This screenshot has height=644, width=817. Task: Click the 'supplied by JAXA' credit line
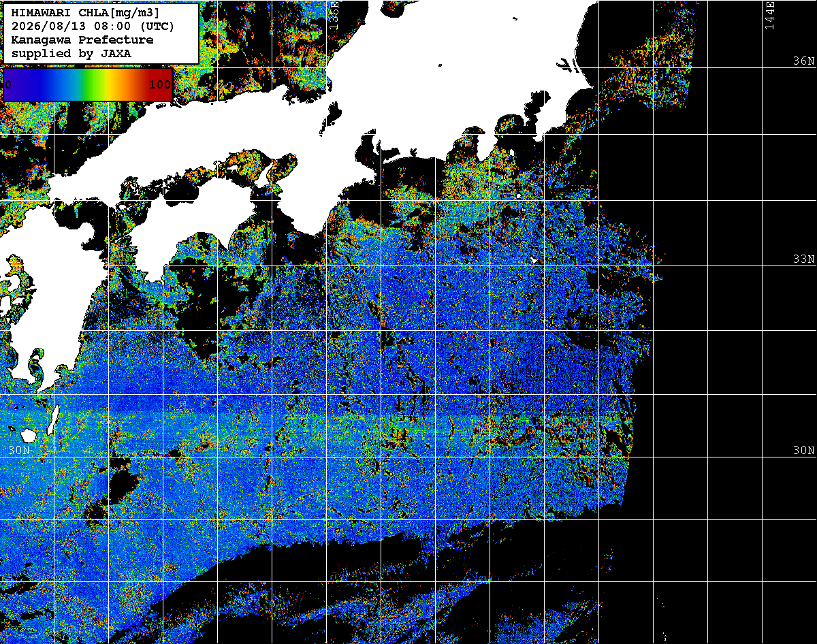click(71, 53)
